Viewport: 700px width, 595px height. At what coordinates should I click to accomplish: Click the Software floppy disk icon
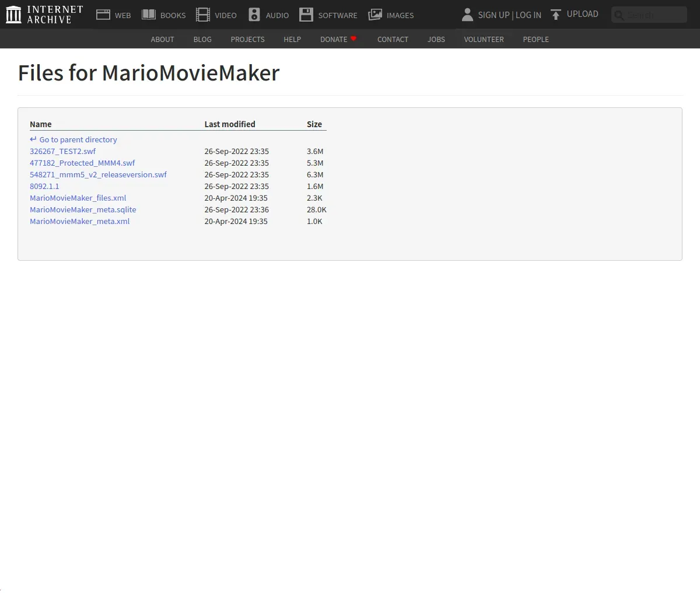[306, 15]
